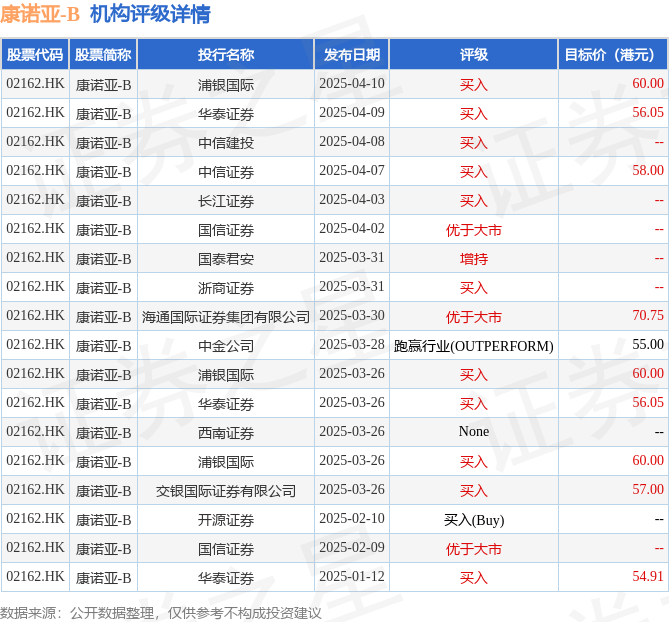Click the 开源证券 cell
The height and width of the screenshot is (622, 669).
[x=226, y=520]
